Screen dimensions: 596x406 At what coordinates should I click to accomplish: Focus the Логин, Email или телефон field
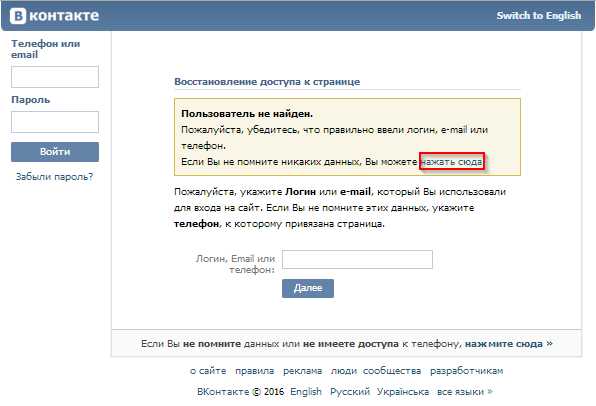click(357, 259)
